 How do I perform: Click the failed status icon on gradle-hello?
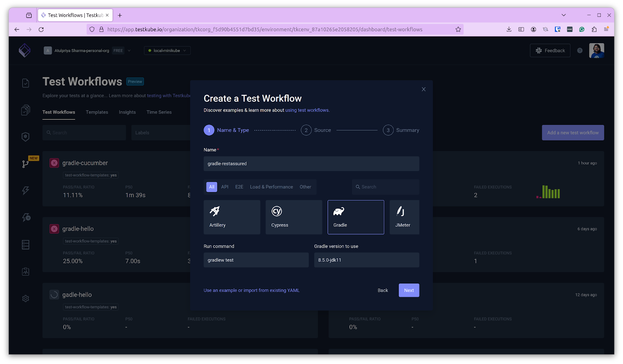tap(54, 229)
